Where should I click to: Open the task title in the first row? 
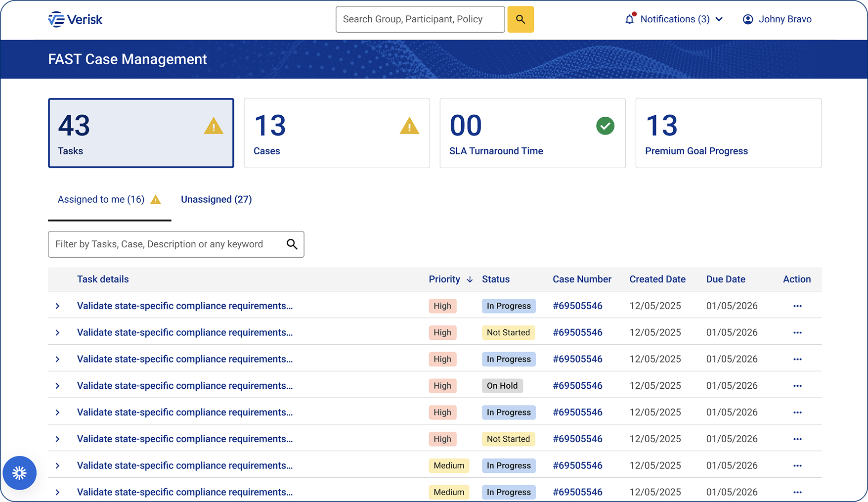[x=185, y=306]
